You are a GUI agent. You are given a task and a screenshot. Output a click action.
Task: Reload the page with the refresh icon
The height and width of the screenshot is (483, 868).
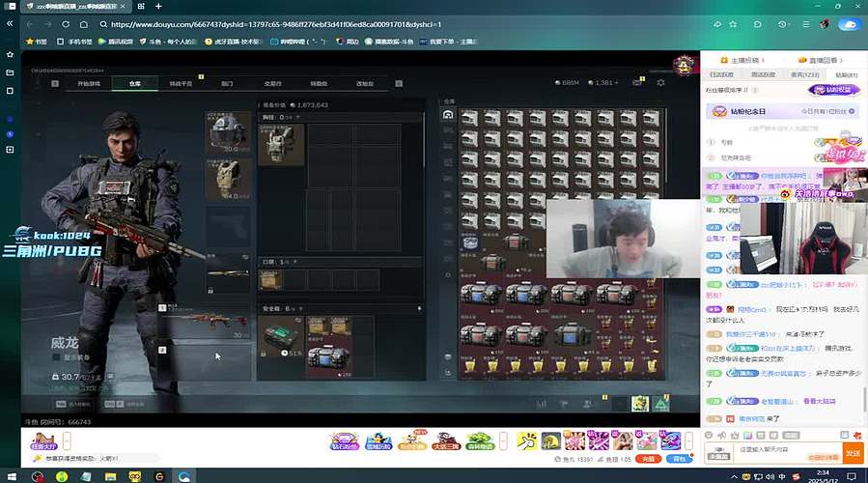66,24
